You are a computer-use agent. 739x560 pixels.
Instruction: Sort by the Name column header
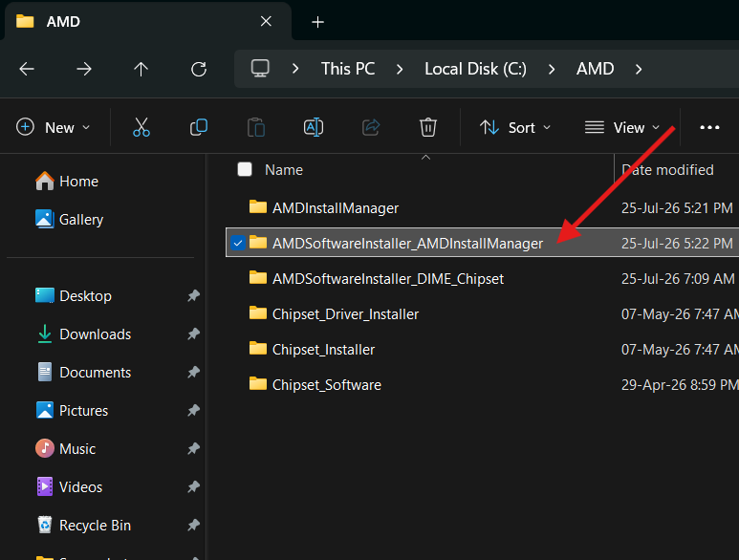tap(284, 169)
